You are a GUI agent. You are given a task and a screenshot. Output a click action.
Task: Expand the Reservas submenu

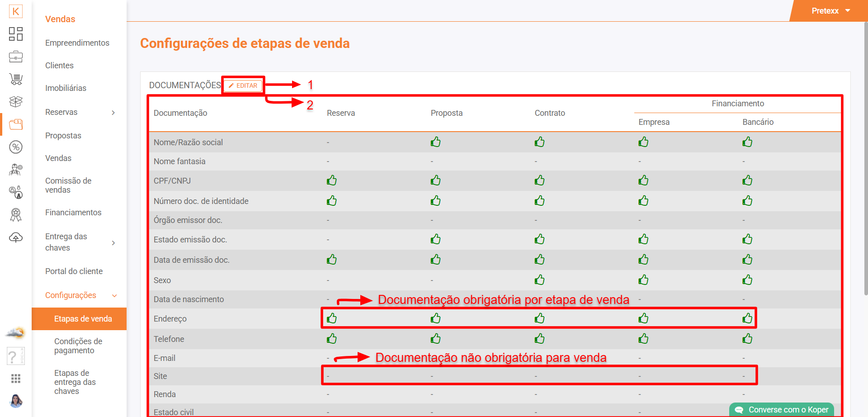point(113,113)
